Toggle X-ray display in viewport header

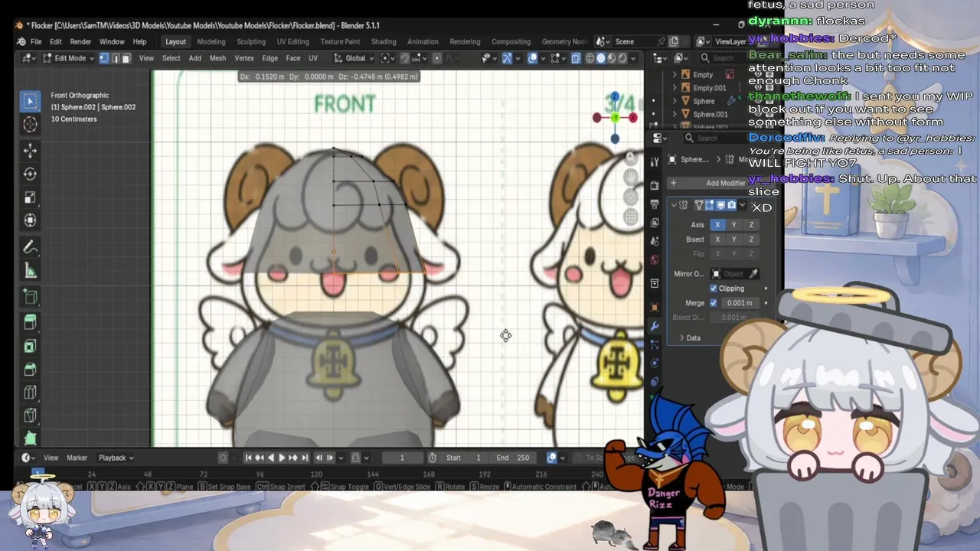coord(576,58)
